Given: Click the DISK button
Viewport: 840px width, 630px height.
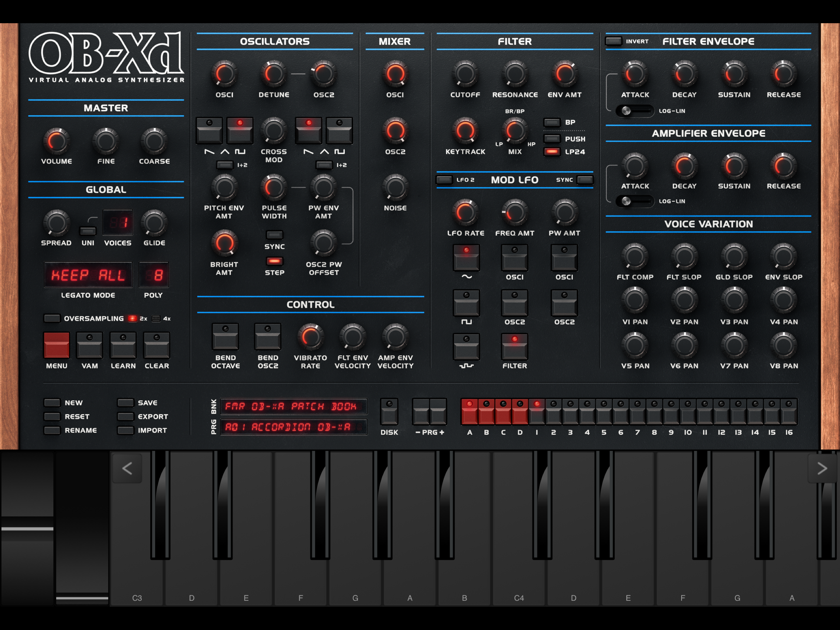Looking at the screenshot, I should [389, 411].
